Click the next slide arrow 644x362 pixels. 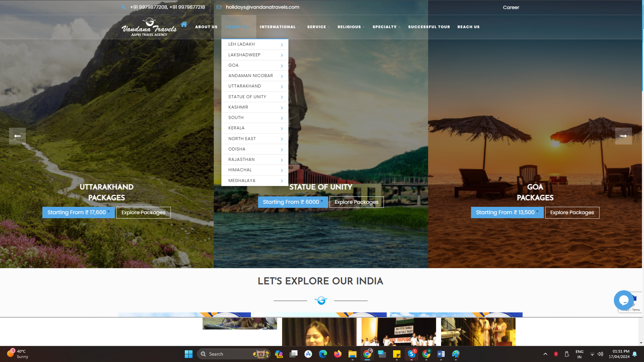point(623,136)
